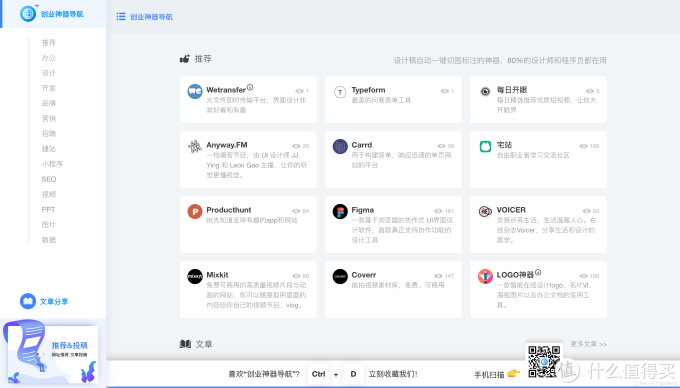Click the VOICER logo icon
Viewport: 680px width, 388px height.
[485, 212]
